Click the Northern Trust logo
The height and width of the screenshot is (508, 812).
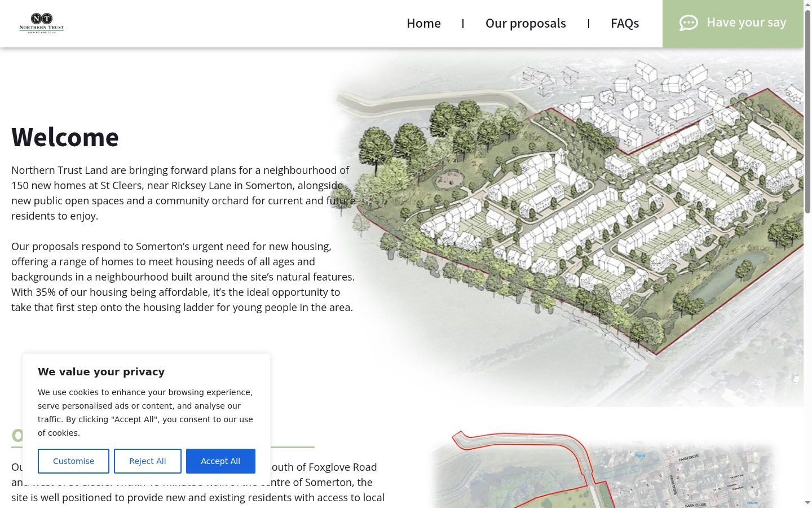tap(42, 23)
